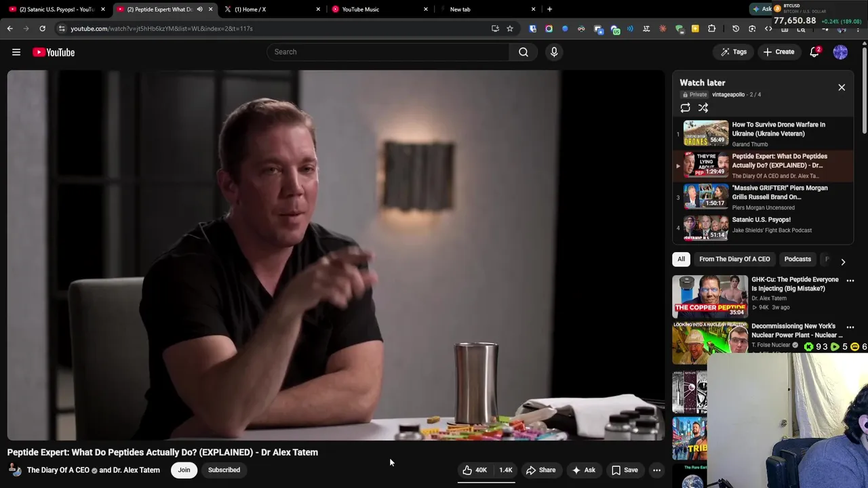Open more actions ellipsis under video
The width and height of the screenshot is (868, 488).
[x=656, y=470]
